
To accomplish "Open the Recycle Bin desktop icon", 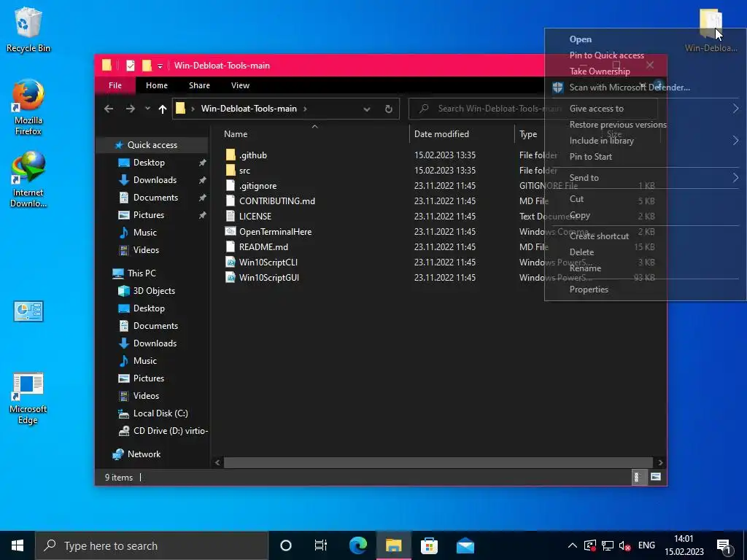I will point(28,29).
